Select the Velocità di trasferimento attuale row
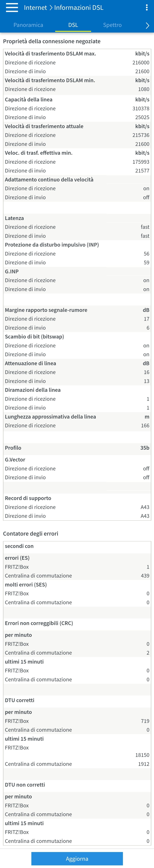Screen dimensions: 154x868 coord(77,126)
